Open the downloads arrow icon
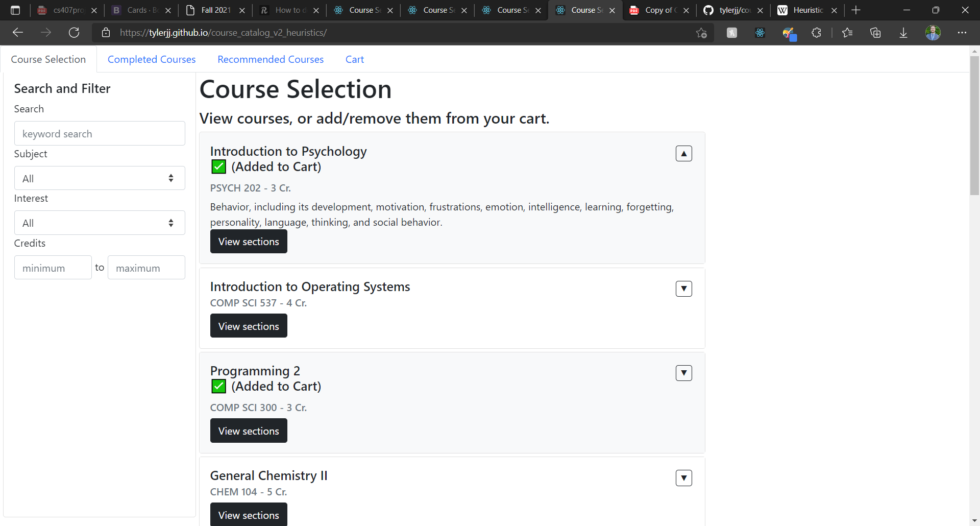The height and width of the screenshot is (526, 980). [903, 33]
